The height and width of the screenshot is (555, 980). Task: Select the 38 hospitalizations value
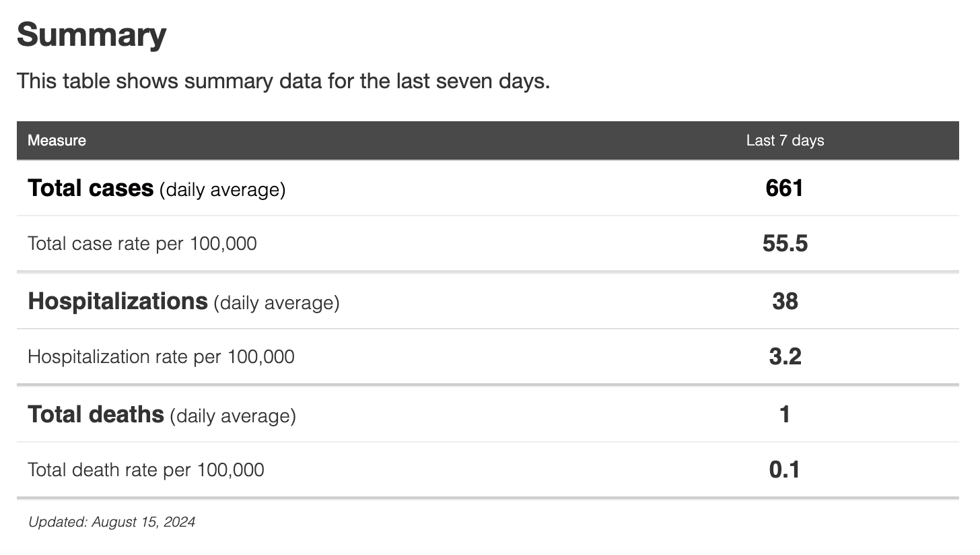pos(785,301)
